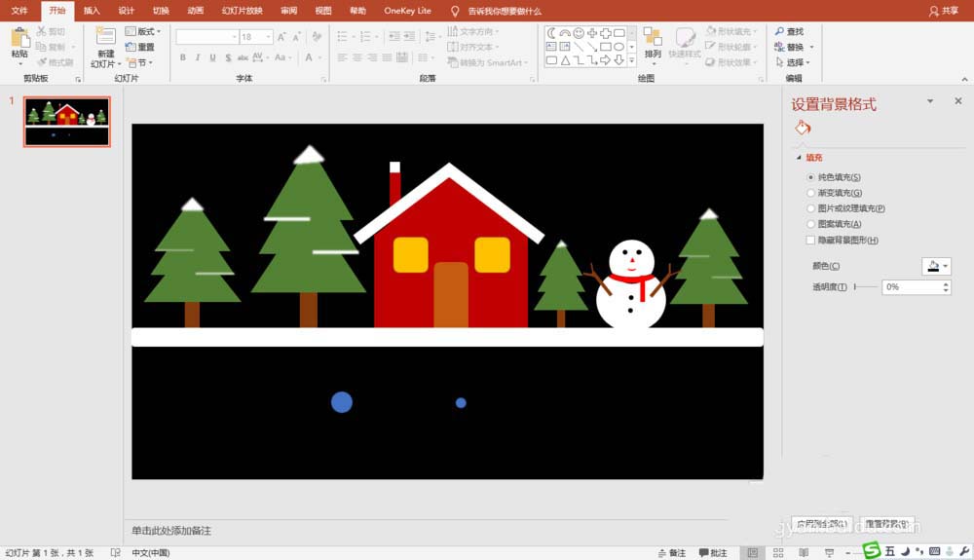Image resolution: width=974 pixels, height=560 pixels.
Task: Open Comments (批注) from status bar
Action: point(713,552)
